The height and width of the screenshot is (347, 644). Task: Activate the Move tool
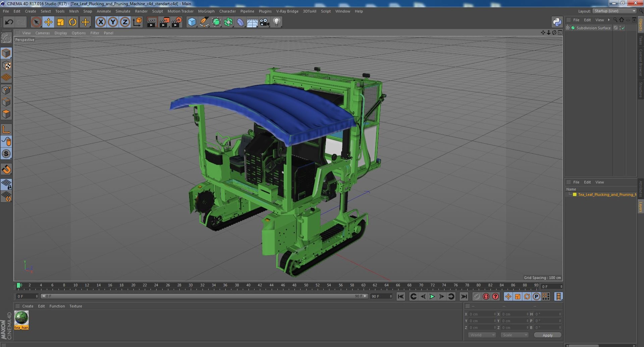coord(48,22)
